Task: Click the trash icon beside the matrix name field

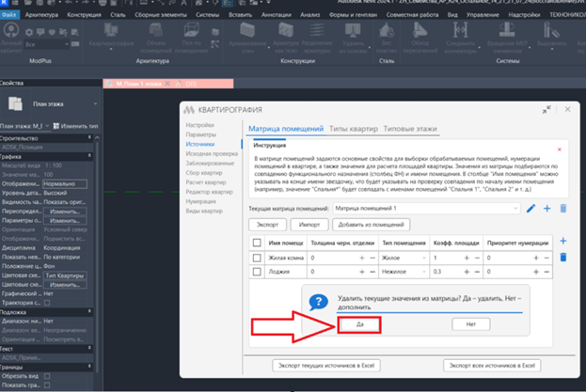Action: (563, 209)
